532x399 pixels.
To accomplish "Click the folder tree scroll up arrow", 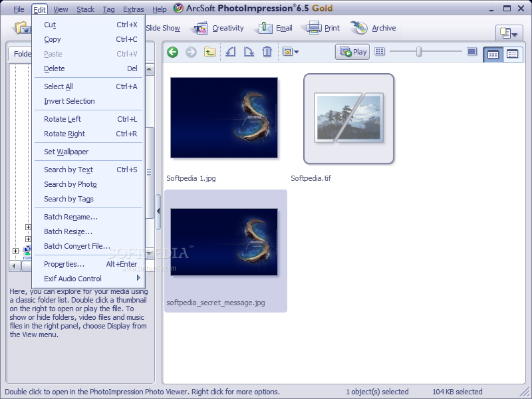I will click(x=149, y=70).
